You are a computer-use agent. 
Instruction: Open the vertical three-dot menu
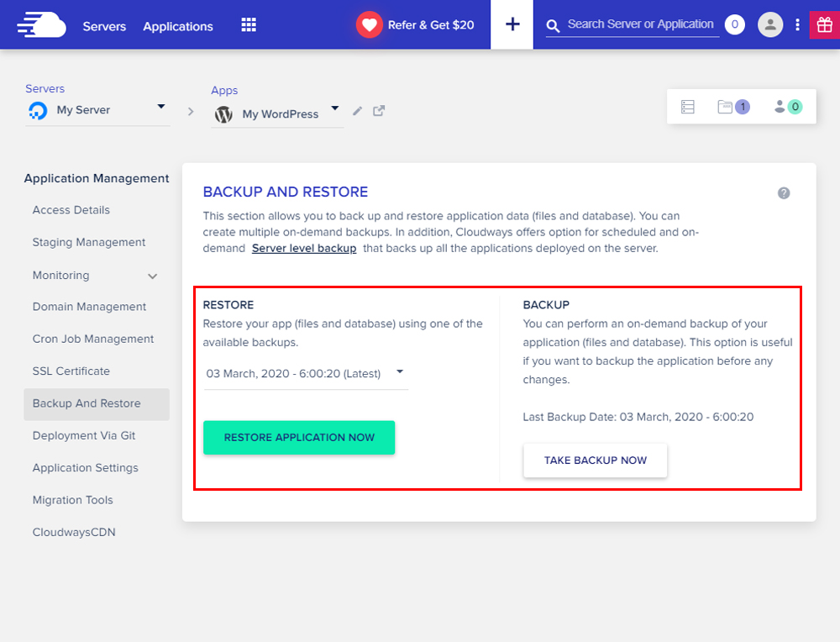[x=797, y=24]
